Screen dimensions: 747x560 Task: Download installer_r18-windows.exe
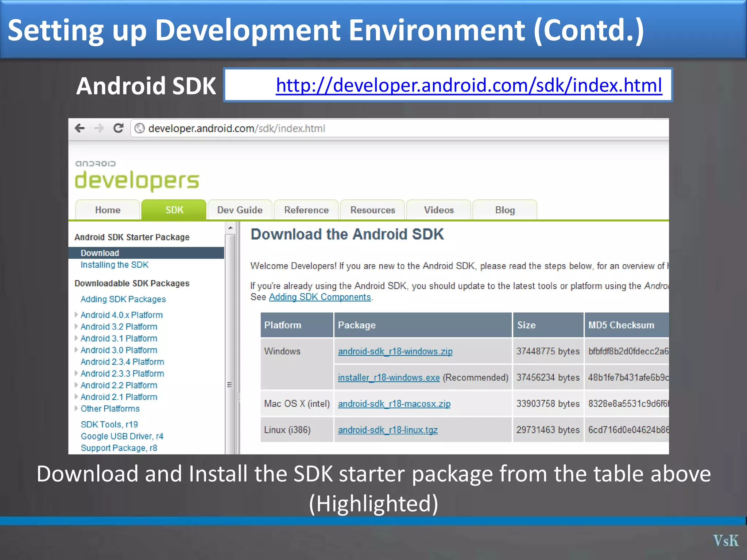click(x=389, y=377)
